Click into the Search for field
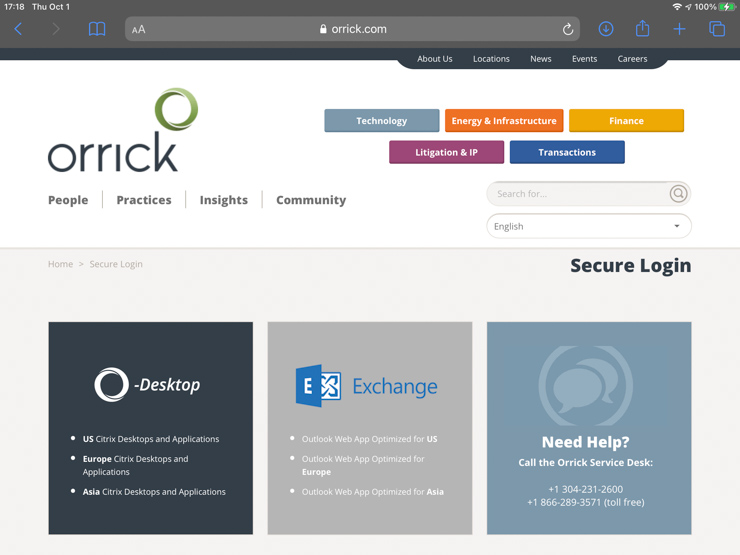Image resolution: width=740 pixels, height=555 pixels. pos(578,194)
